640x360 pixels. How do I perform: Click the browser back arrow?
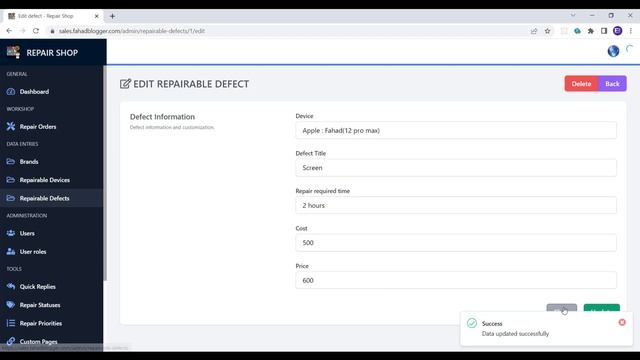[x=9, y=31]
